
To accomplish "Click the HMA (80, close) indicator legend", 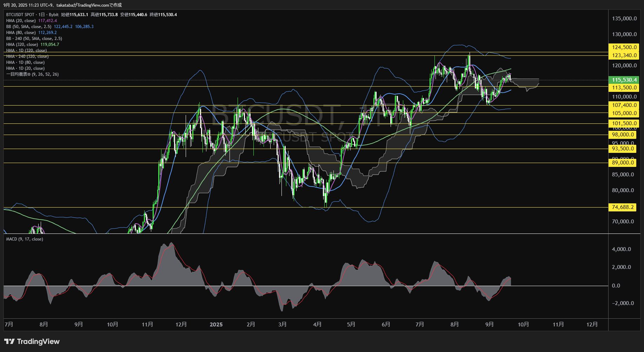I will click(x=21, y=33).
